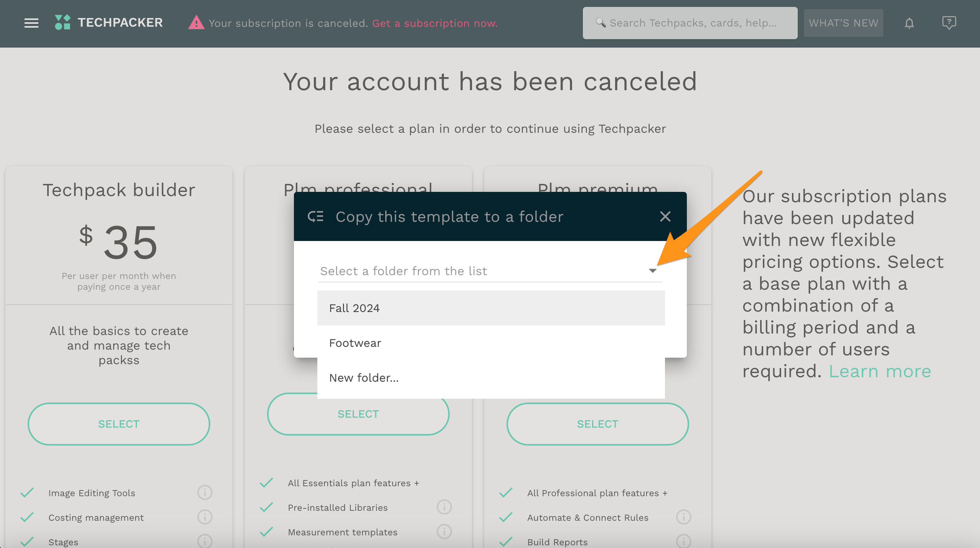Show info for Pre-installed Libraries

point(444,507)
